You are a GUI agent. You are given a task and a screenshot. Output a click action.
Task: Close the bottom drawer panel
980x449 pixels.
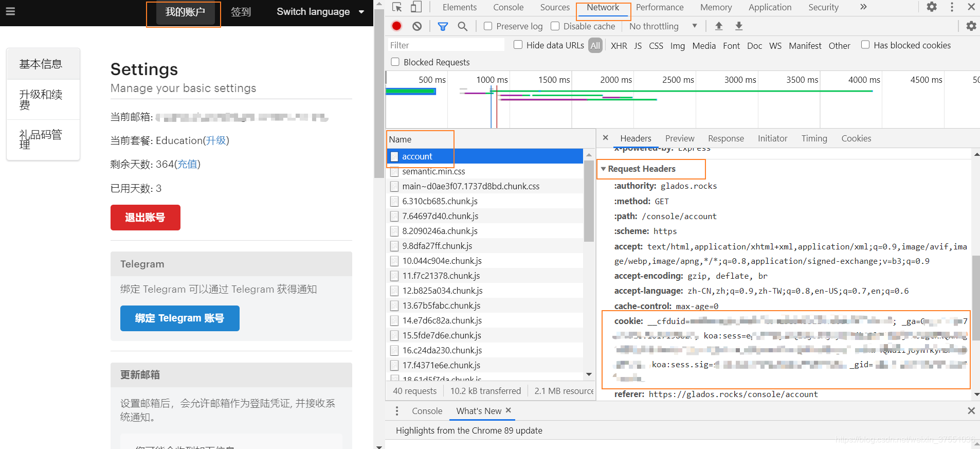click(971, 410)
